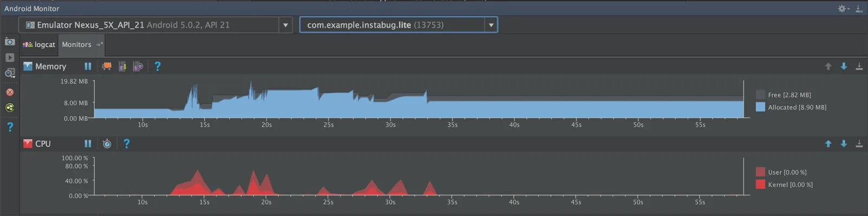This screenshot has width=868, height=216.
Task: Start method tracing with the stopwatch icon
Action: (x=107, y=143)
